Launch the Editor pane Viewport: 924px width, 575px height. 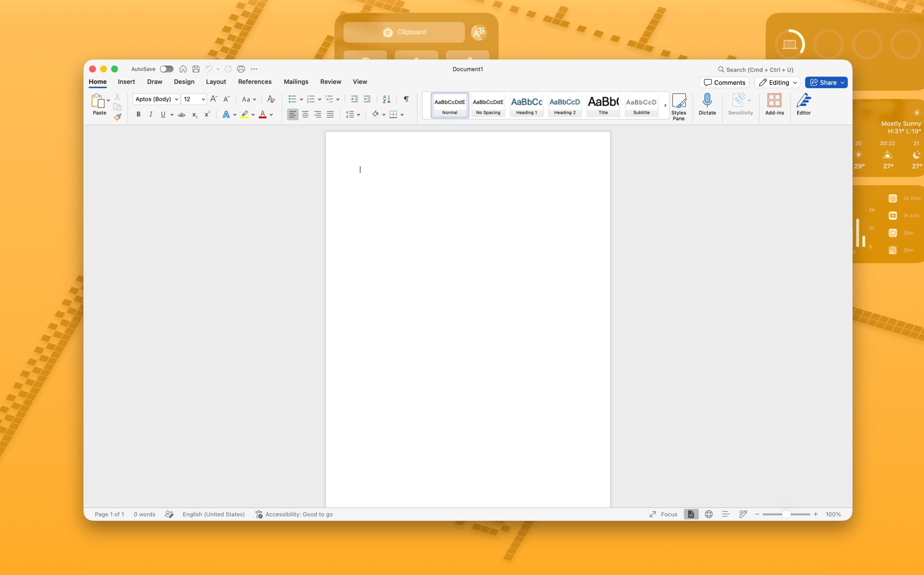[803, 104]
